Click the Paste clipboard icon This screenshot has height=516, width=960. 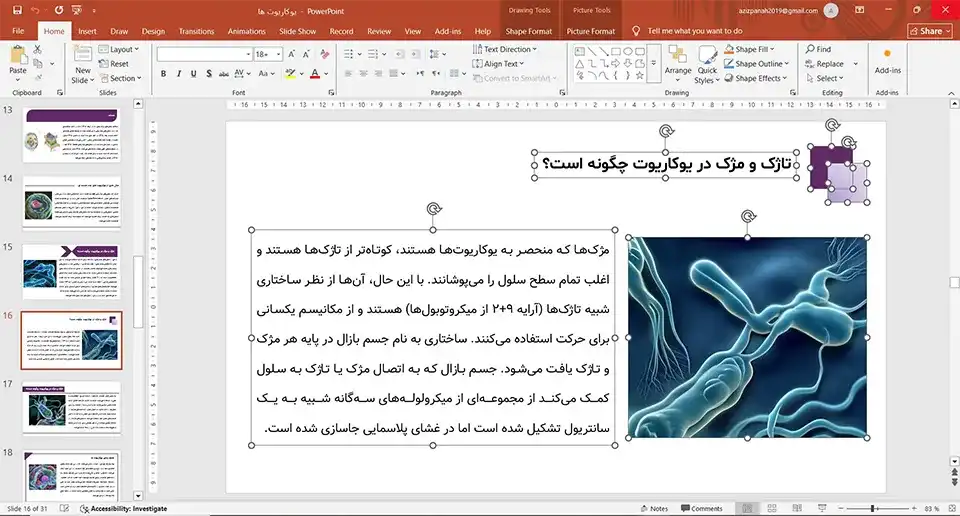tap(18, 55)
